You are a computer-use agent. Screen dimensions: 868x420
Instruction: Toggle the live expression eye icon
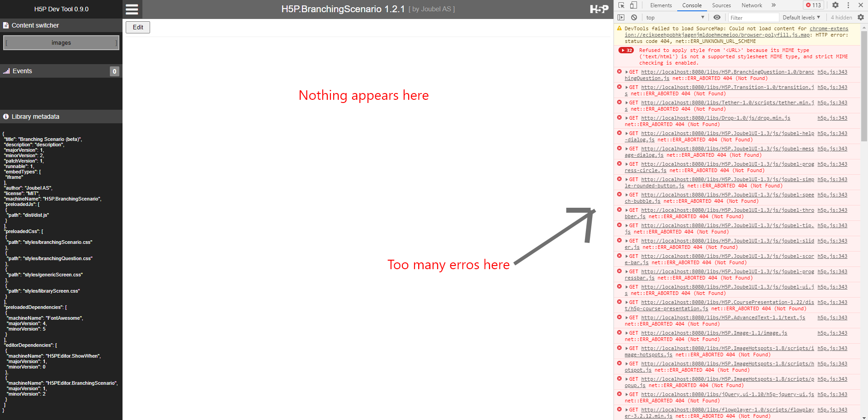(x=717, y=17)
